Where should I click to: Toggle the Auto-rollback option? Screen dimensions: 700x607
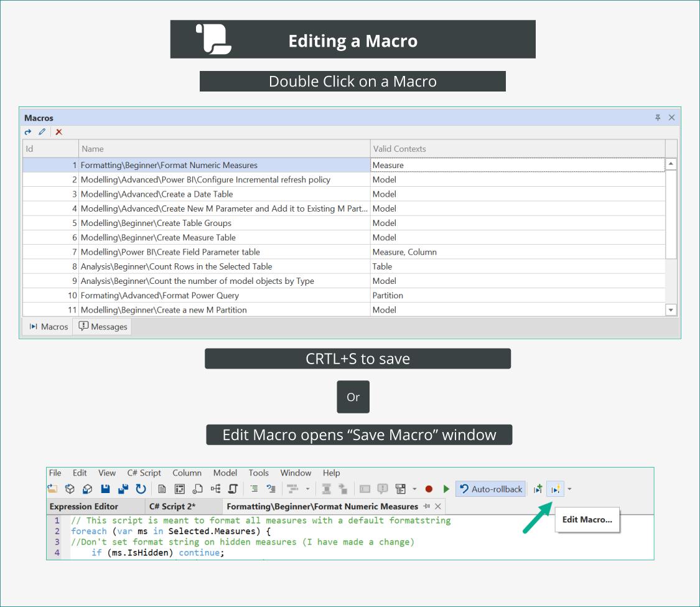(x=490, y=489)
